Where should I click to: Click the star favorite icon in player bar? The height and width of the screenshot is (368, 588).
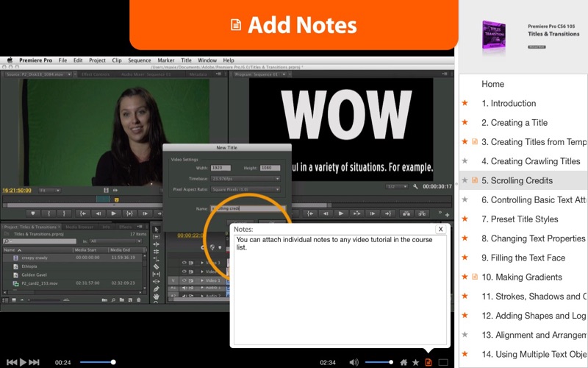(x=415, y=362)
